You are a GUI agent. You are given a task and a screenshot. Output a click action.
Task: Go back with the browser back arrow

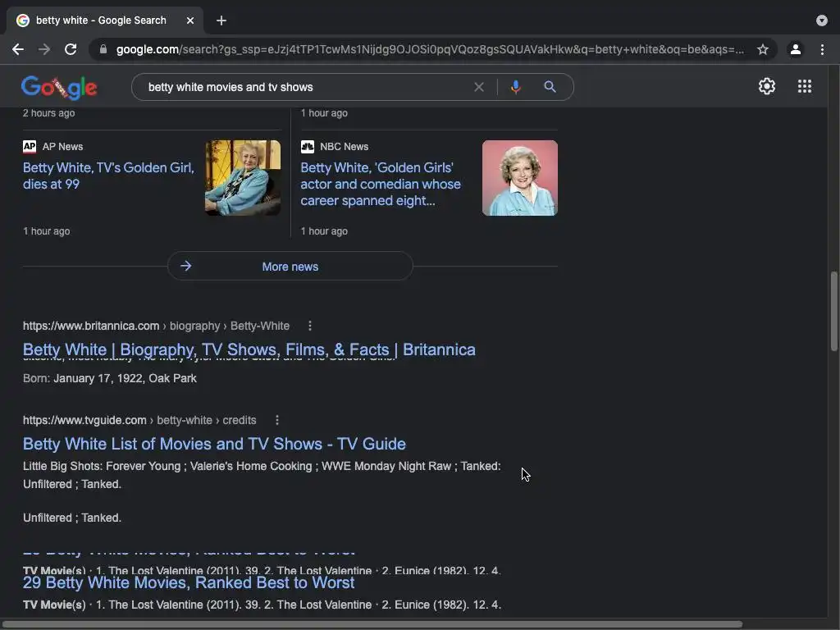tap(18, 49)
